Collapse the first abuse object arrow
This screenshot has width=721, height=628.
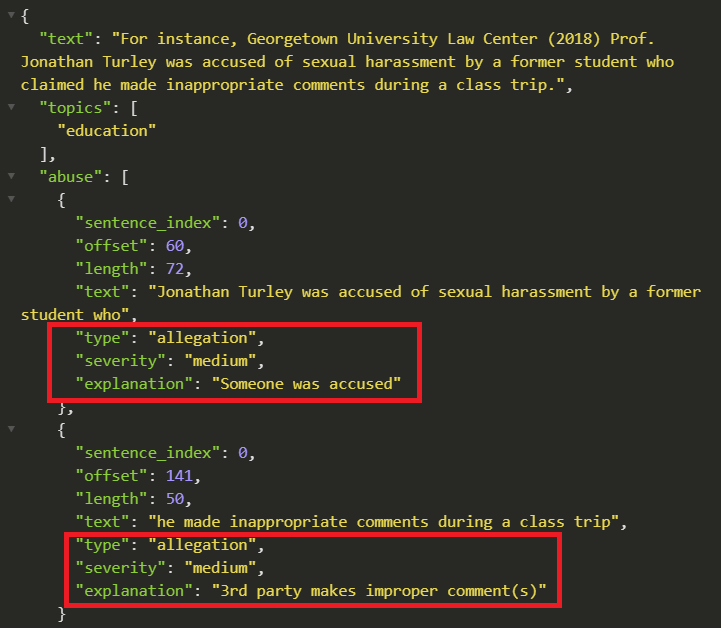point(10,200)
